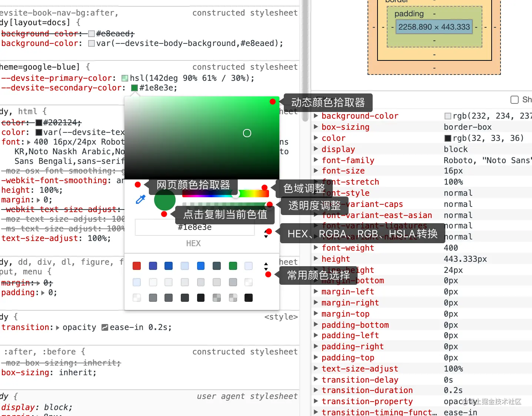532x416 pixels.
Task: Expand computed font-family row
Action: click(x=316, y=160)
